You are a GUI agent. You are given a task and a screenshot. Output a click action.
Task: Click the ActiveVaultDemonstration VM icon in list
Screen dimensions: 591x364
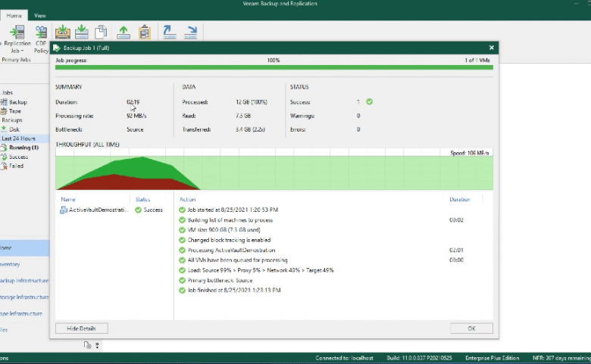64,210
